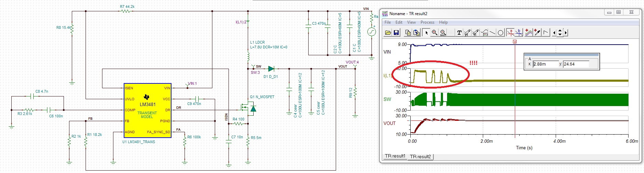This screenshot has height=173, width=644.
Task: Zoom out to 100% view
Action: (x=443, y=33)
